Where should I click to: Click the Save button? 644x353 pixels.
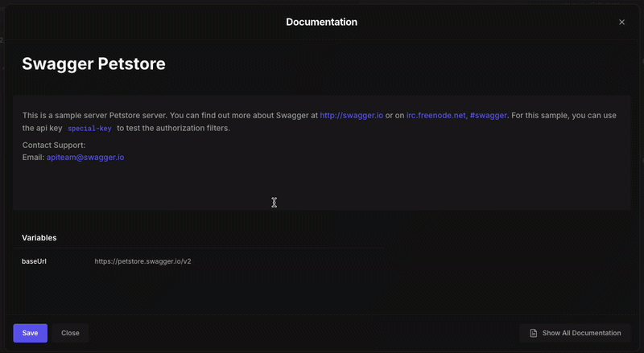click(x=31, y=333)
